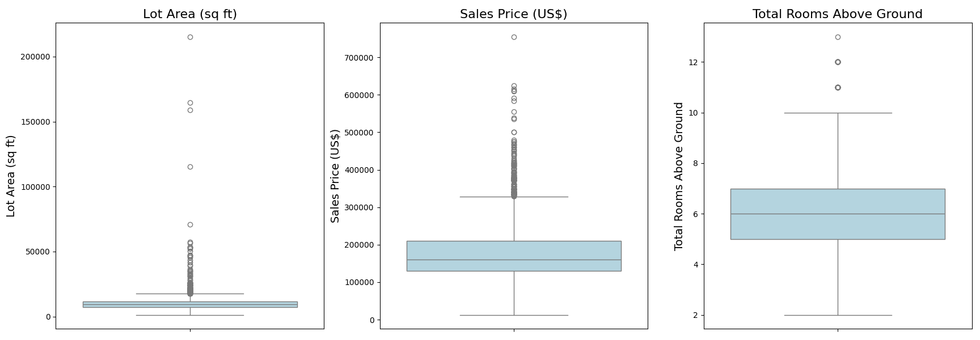Select the top Sales Price outlier above 700000

tap(514, 37)
